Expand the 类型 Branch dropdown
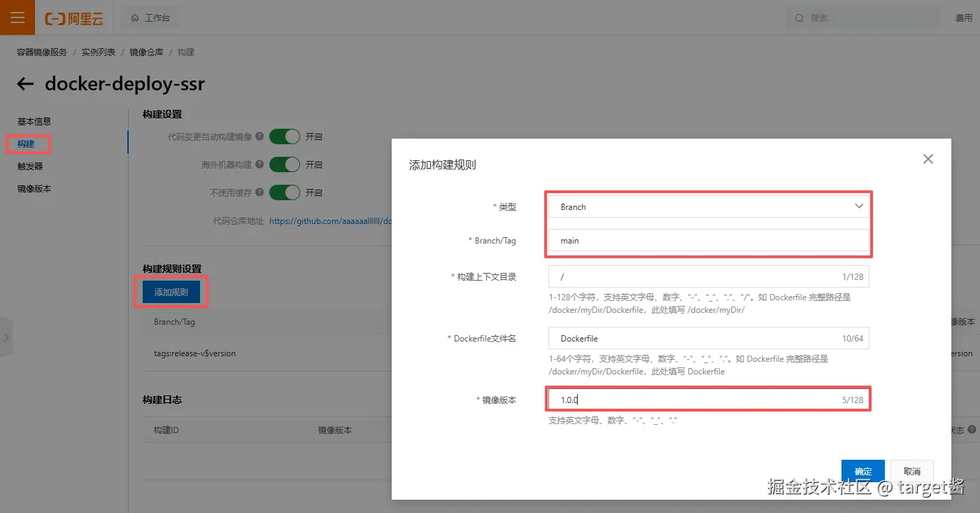 709,206
